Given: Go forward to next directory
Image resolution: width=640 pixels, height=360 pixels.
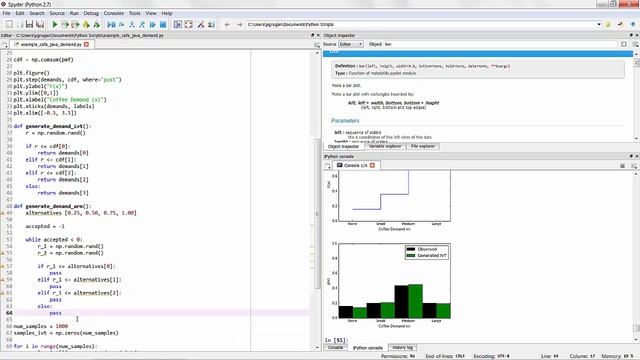Looking at the screenshot, I should [x=239, y=24].
